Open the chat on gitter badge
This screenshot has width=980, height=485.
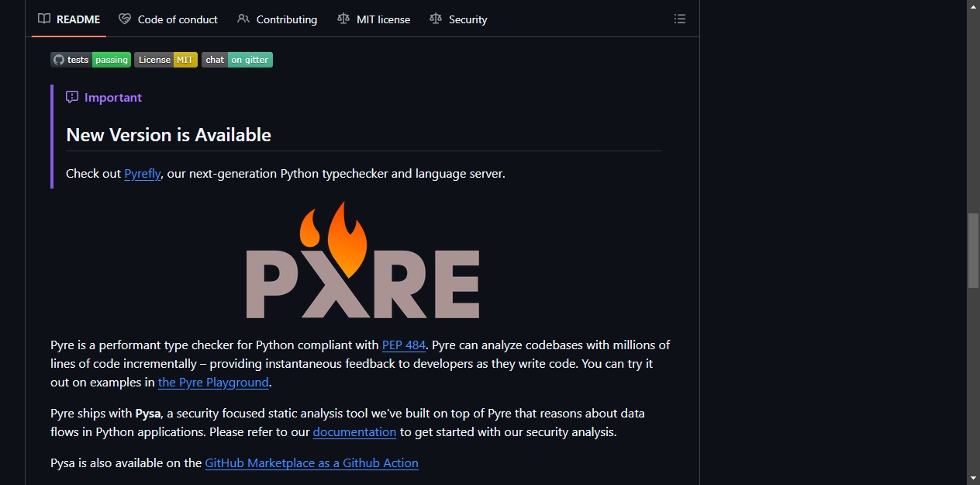(237, 60)
